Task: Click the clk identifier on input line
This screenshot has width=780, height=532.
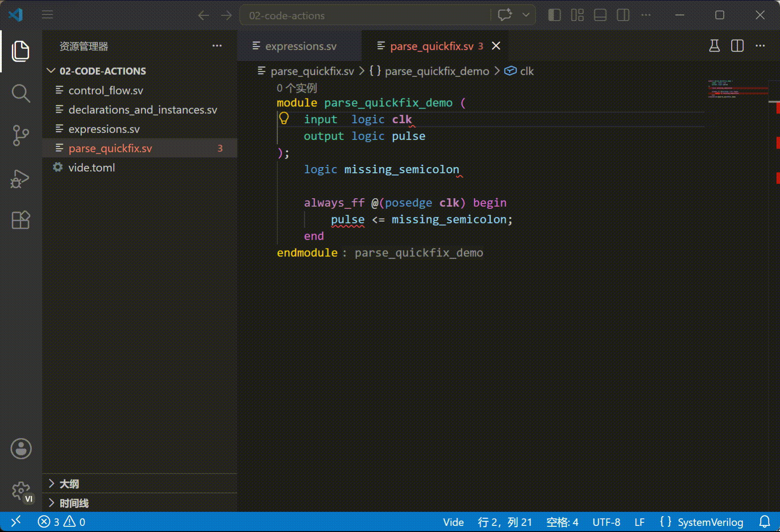Action: 402,120
